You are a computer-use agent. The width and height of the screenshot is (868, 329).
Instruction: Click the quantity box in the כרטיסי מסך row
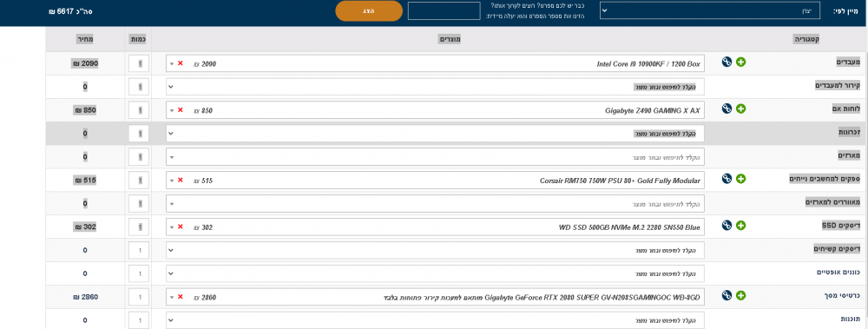[x=138, y=298]
